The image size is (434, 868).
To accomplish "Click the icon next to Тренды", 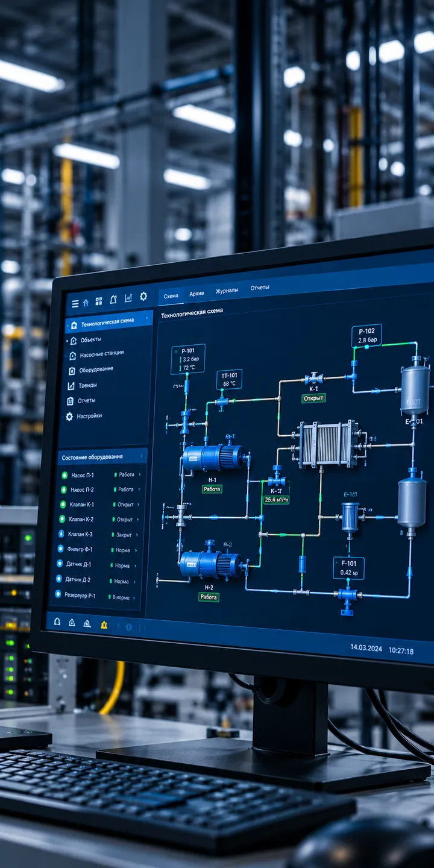I will click(71, 386).
